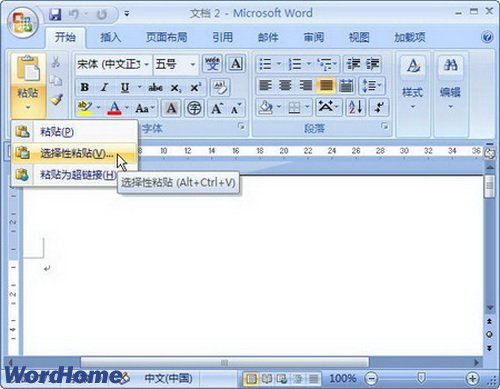Justify paragraph text
This screenshot has width=500, height=389.
tap(326, 86)
